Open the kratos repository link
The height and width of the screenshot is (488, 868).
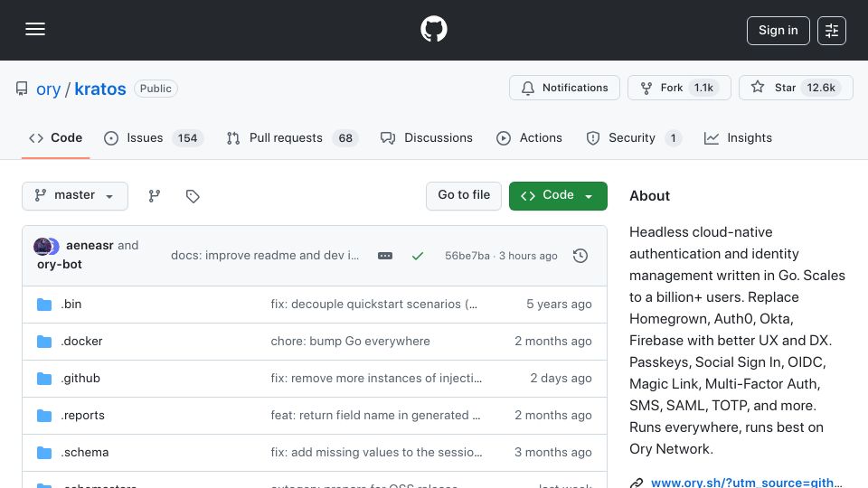(x=100, y=89)
